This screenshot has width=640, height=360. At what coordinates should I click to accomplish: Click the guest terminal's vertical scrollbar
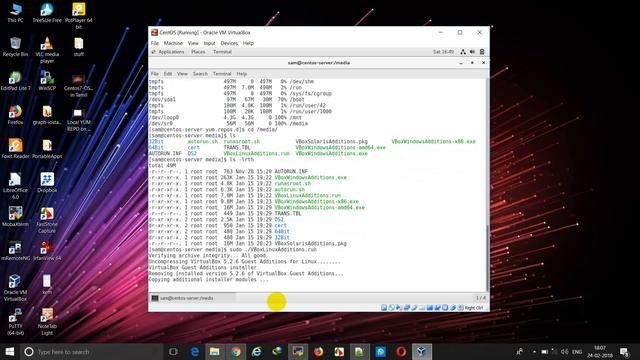(x=487, y=257)
